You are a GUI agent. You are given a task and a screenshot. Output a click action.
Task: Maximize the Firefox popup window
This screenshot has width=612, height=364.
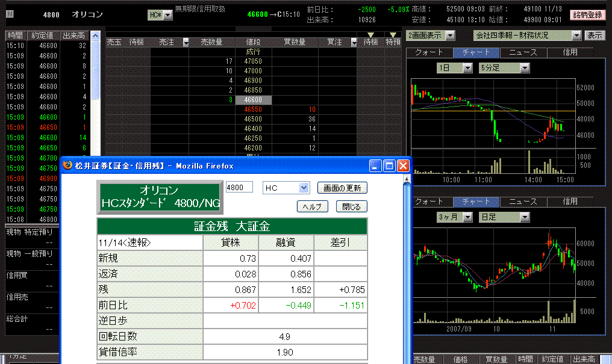[389, 165]
